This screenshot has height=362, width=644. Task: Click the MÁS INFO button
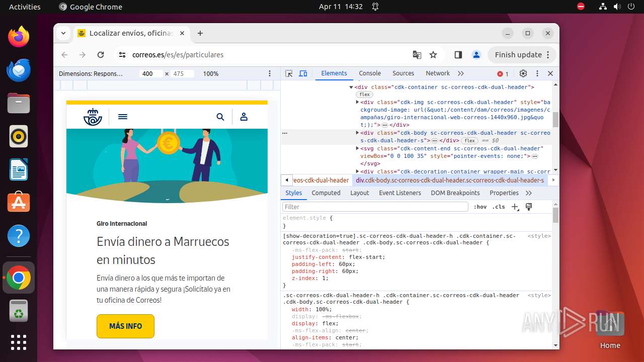125,326
